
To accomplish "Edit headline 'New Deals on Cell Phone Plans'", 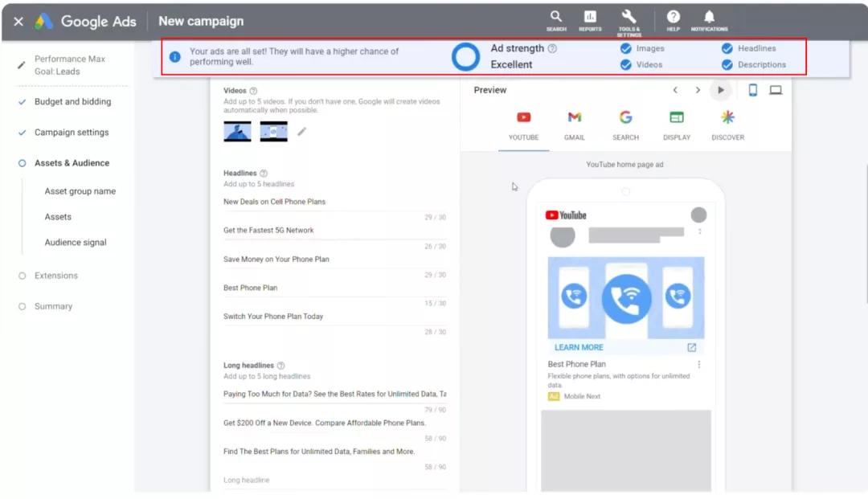I will [x=334, y=202].
